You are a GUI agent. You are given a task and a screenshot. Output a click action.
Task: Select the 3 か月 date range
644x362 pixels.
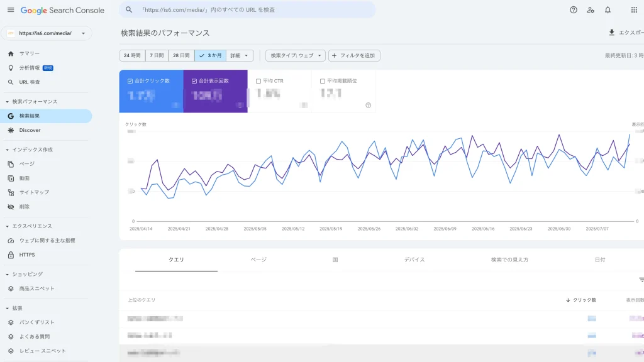210,55
